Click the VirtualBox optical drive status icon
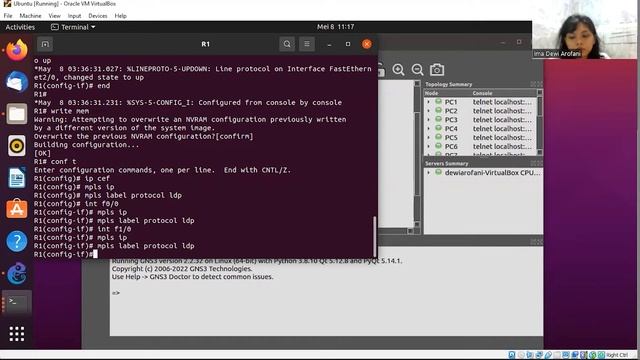The image size is (640, 360). point(521,355)
